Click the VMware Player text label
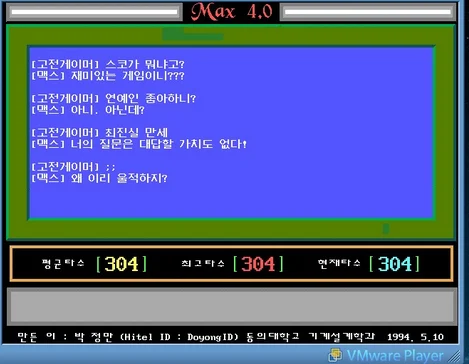Viewport: 469px width, 364px height. [x=395, y=356]
